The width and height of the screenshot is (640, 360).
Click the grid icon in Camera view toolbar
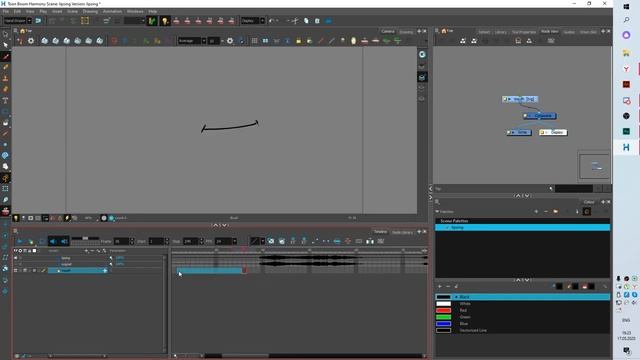point(254,41)
